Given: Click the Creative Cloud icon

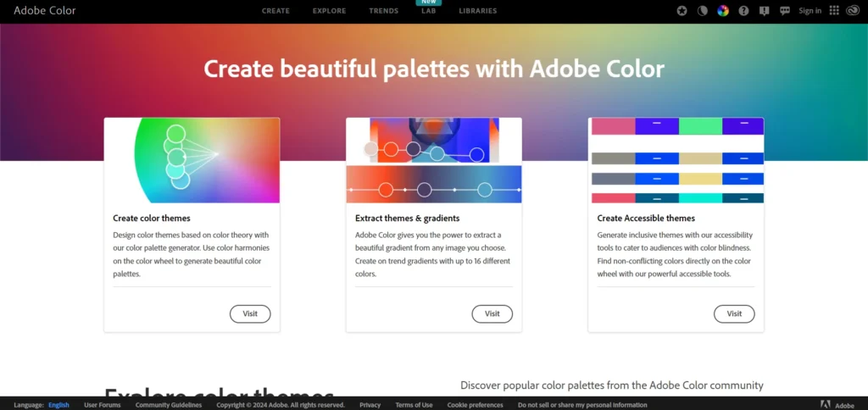Looking at the screenshot, I should [x=853, y=10].
